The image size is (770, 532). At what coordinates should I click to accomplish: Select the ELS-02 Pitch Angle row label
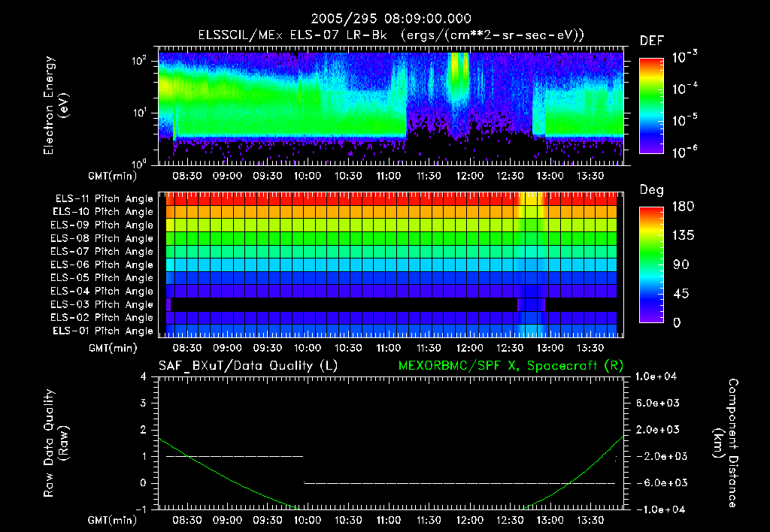[x=102, y=318]
